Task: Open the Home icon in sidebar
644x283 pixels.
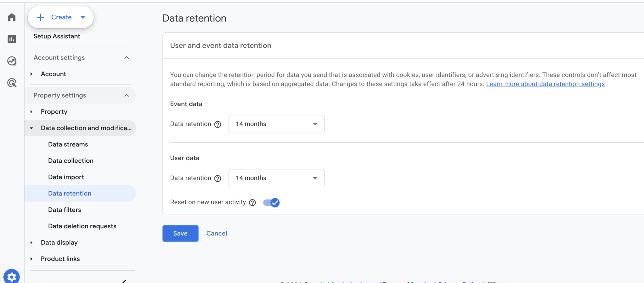Action: (12, 17)
